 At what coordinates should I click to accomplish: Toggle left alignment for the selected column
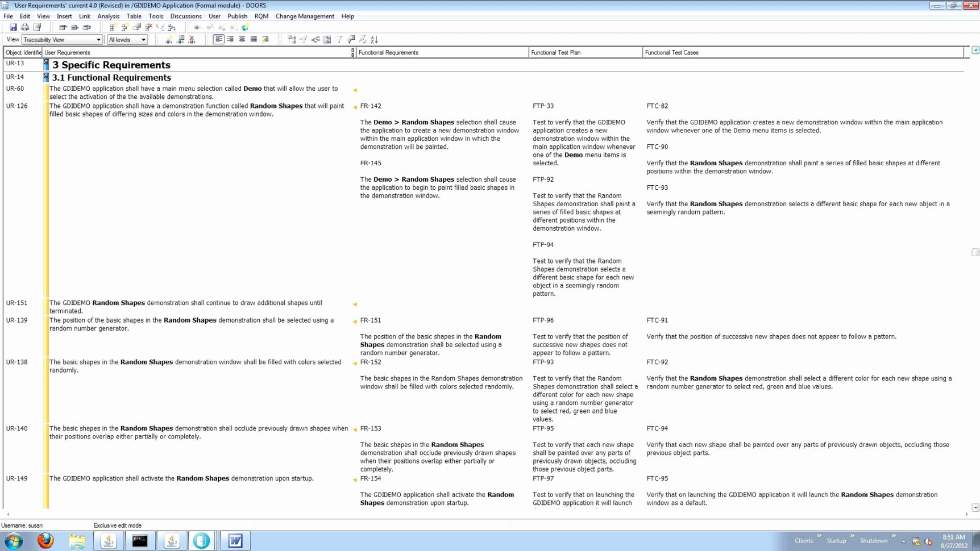219,39
